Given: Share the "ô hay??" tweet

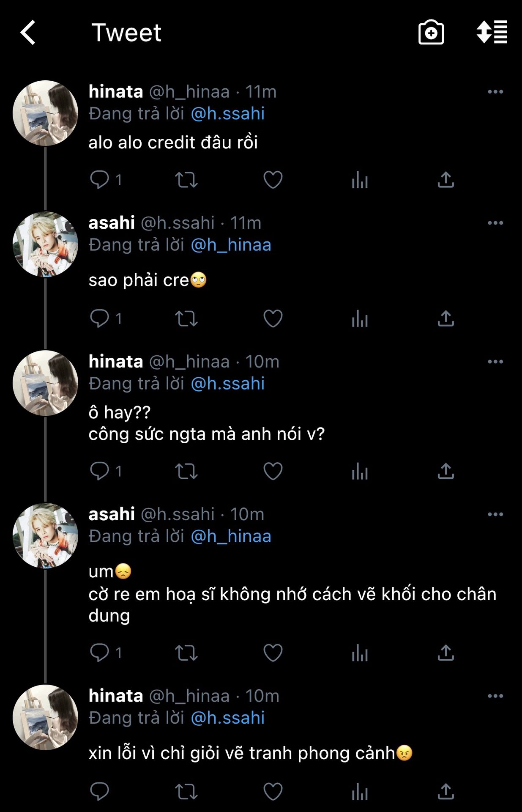Looking at the screenshot, I should [x=445, y=471].
